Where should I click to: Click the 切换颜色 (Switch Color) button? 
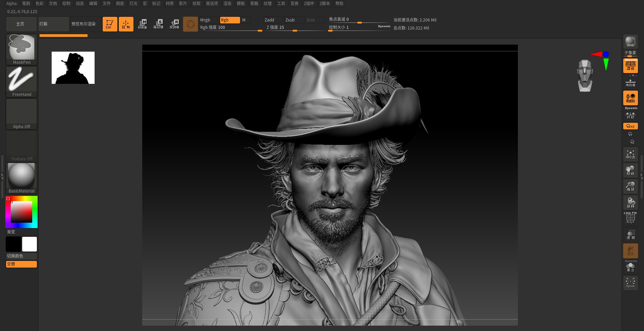[x=21, y=256]
